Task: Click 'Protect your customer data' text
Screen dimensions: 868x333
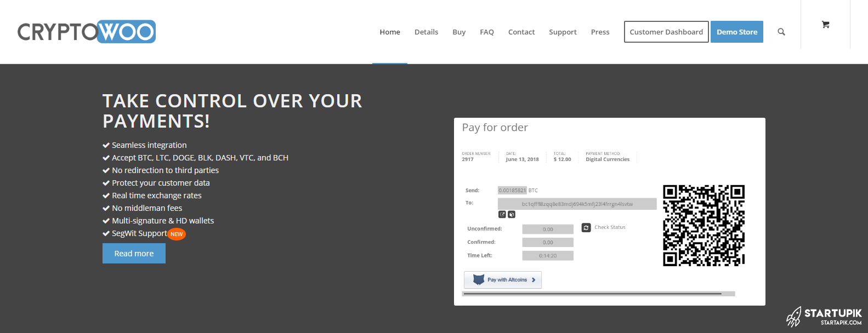Action: (x=161, y=183)
